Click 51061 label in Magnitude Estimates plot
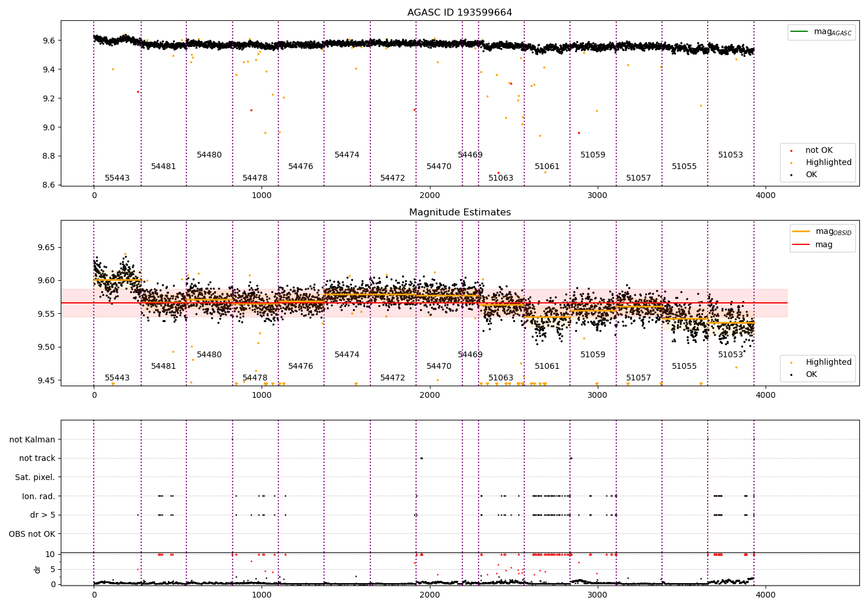868x608 pixels. [547, 367]
